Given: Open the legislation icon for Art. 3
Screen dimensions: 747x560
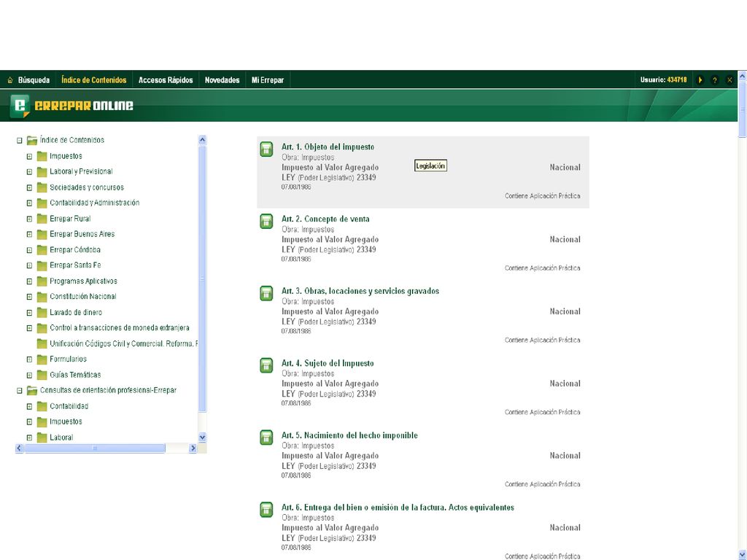Looking at the screenshot, I should pyautogui.click(x=266, y=293).
